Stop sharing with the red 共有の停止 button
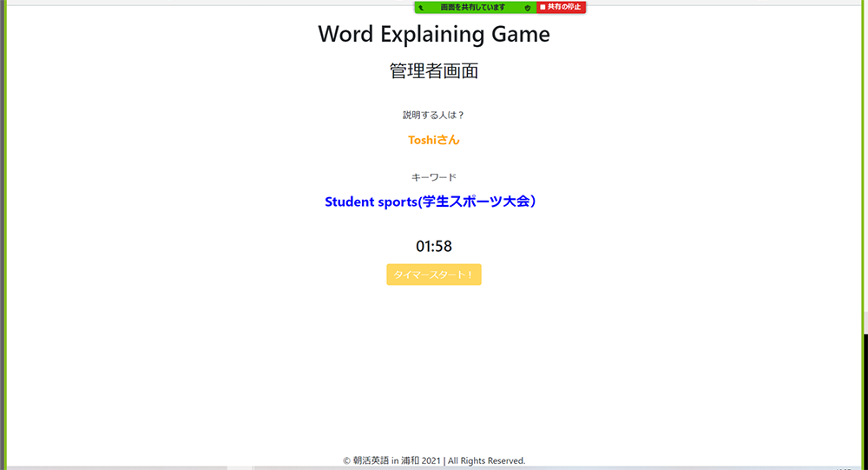868x470 pixels. (x=564, y=7)
